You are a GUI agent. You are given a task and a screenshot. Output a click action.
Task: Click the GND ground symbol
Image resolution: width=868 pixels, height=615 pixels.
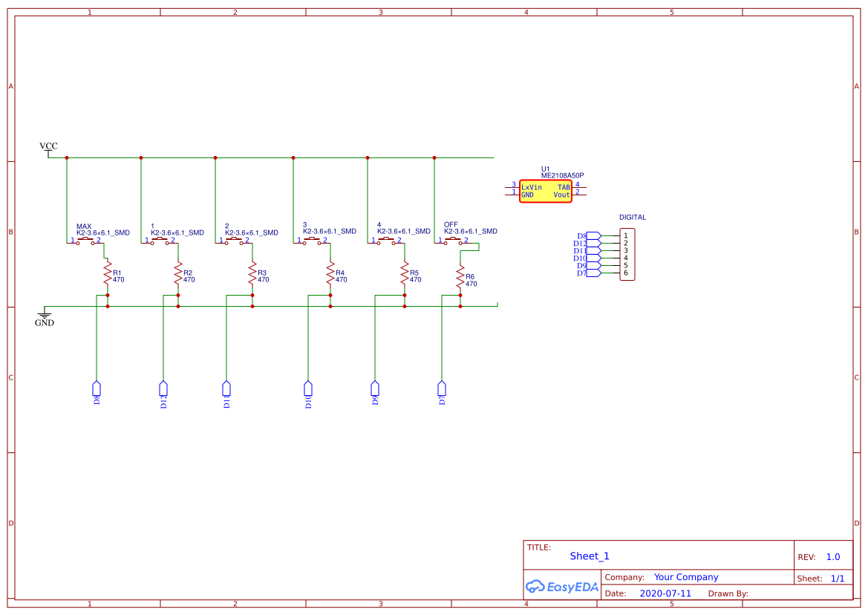point(46,316)
